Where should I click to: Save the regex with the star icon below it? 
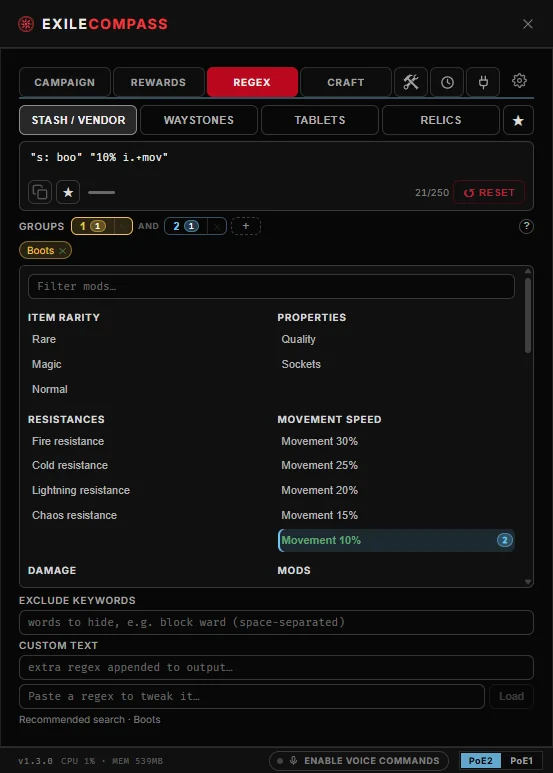[x=68, y=192]
